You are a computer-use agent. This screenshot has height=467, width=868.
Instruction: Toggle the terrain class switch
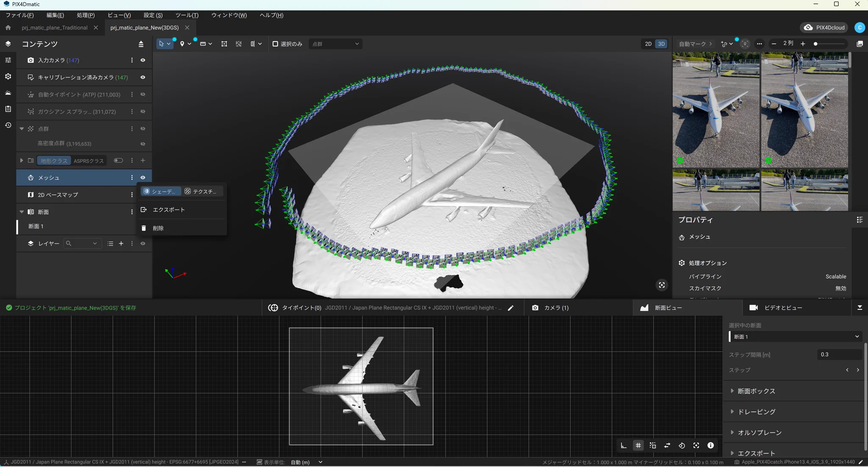pos(118,160)
